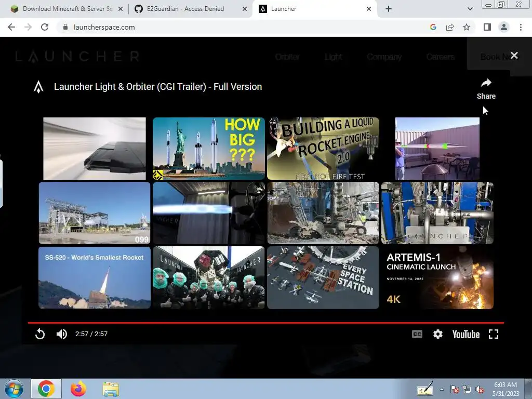Open the man holding model rocket thumbnail
The image size is (532, 399).
437,148
